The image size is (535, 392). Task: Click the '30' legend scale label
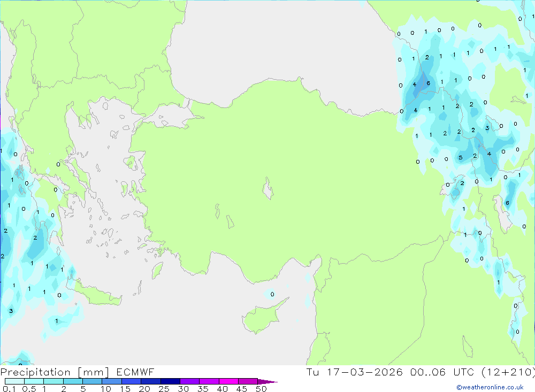point(183,389)
